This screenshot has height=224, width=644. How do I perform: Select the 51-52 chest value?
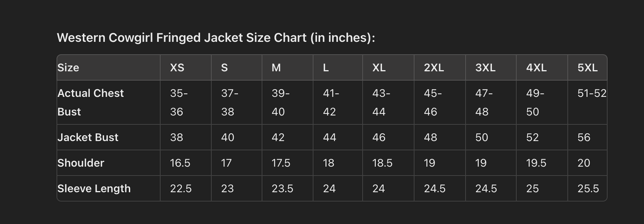[591, 94]
